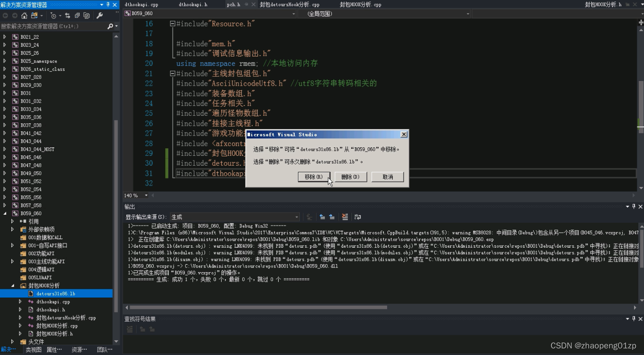Click go to previous message icon in Output
Image resolution: width=644 pixels, height=355 pixels.
click(x=322, y=217)
